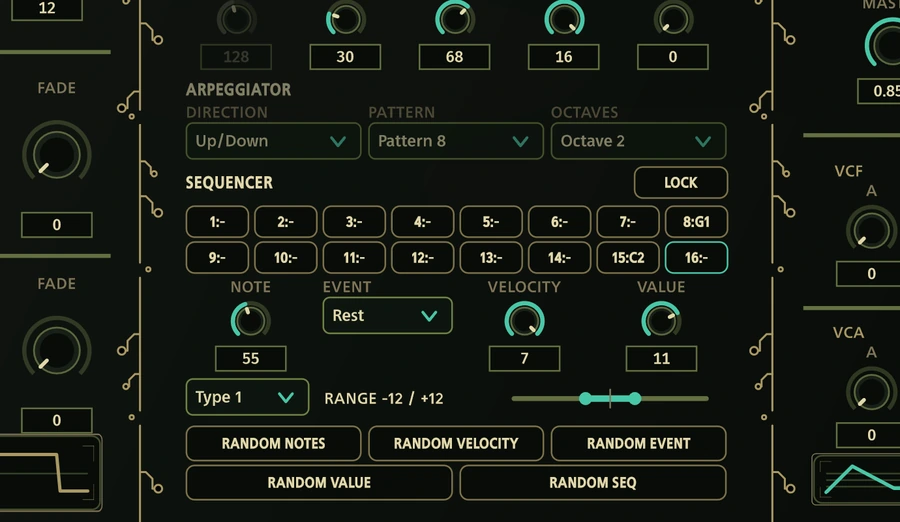This screenshot has height=522, width=900.
Task: Click the RANDOM NOTES button
Action: tap(273, 443)
